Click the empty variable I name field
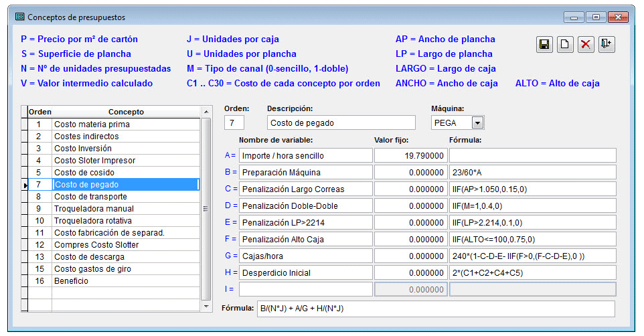Viewport: 644px width, 336px height. tap(305, 289)
